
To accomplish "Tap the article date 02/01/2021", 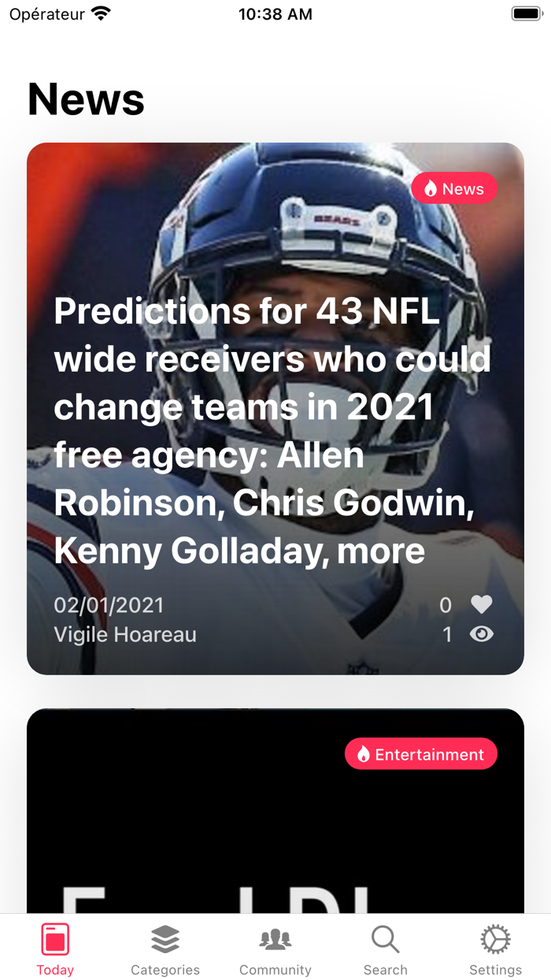I will (x=109, y=605).
